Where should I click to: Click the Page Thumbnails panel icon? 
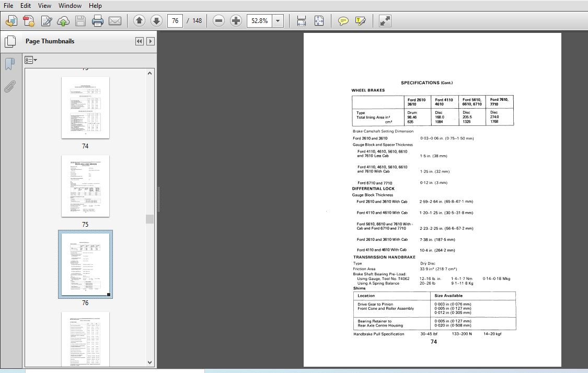10,41
